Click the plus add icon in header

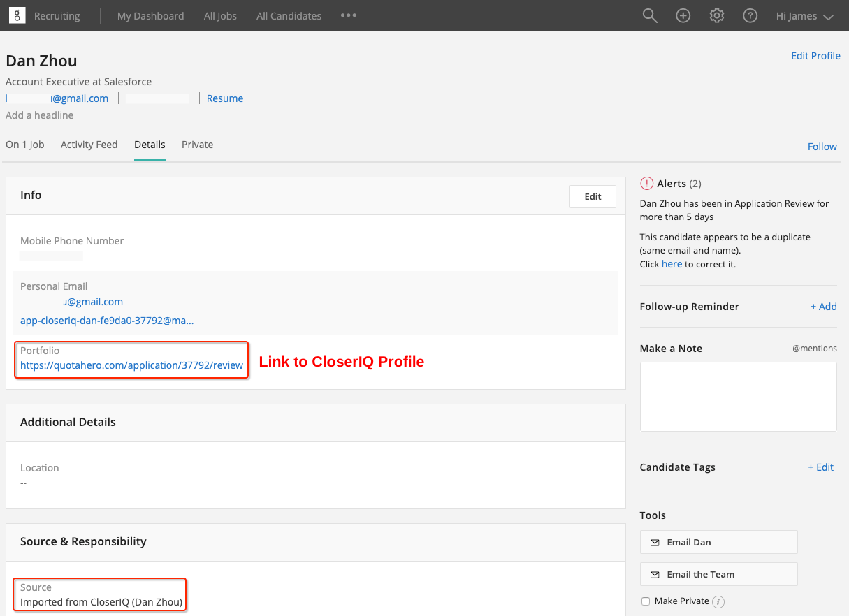pos(683,16)
